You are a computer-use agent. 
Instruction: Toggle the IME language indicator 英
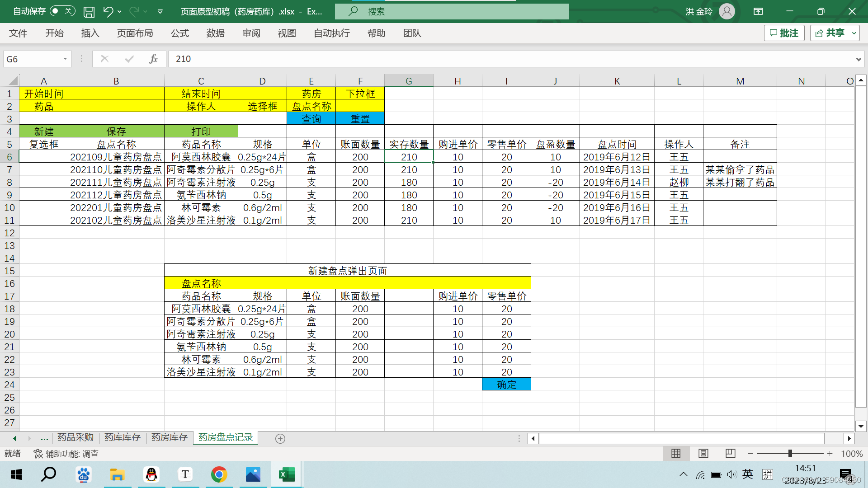(x=748, y=474)
